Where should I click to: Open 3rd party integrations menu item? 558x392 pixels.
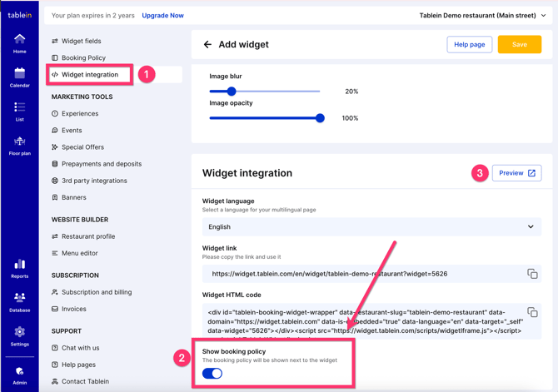[x=94, y=181]
